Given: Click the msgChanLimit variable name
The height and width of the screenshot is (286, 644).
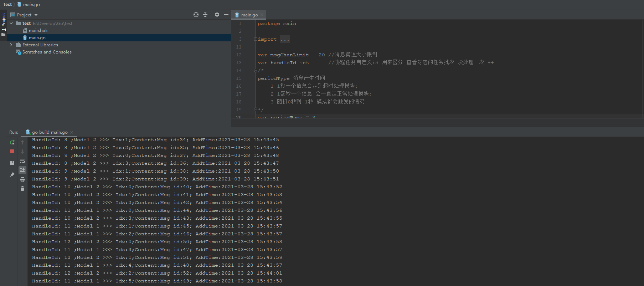Looking at the screenshot, I should (289, 55).
